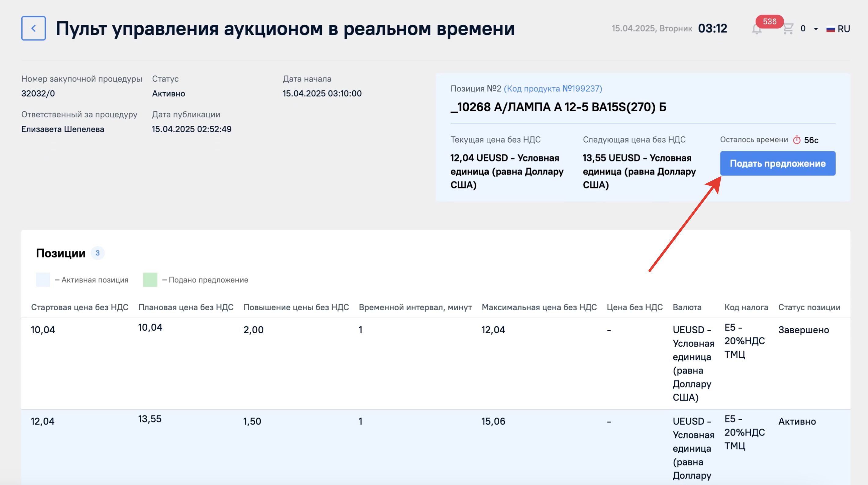868x485 pixels.
Task: Open product code №199237 link
Action: pyautogui.click(x=553, y=88)
